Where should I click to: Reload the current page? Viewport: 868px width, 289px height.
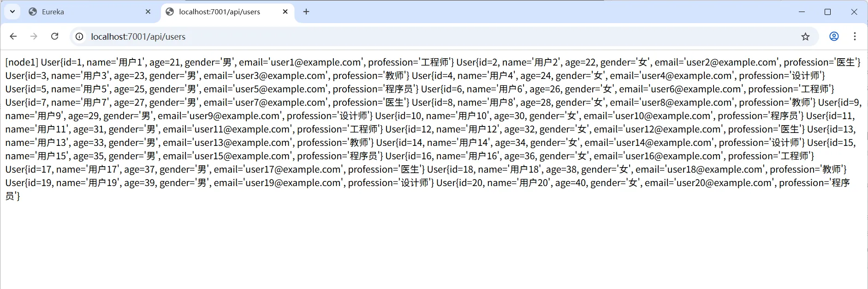pos(54,36)
